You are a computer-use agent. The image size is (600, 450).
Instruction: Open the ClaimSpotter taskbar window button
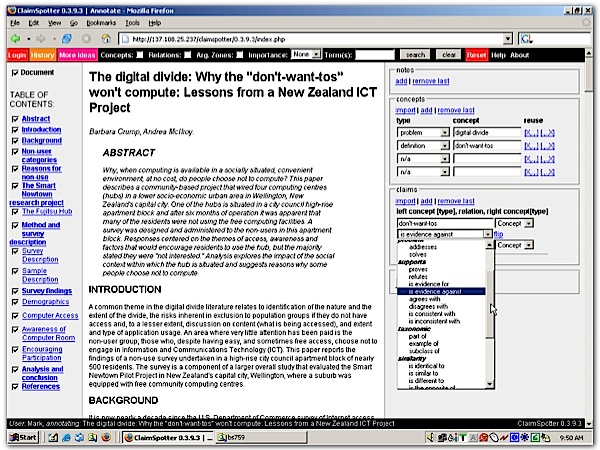(x=168, y=437)
